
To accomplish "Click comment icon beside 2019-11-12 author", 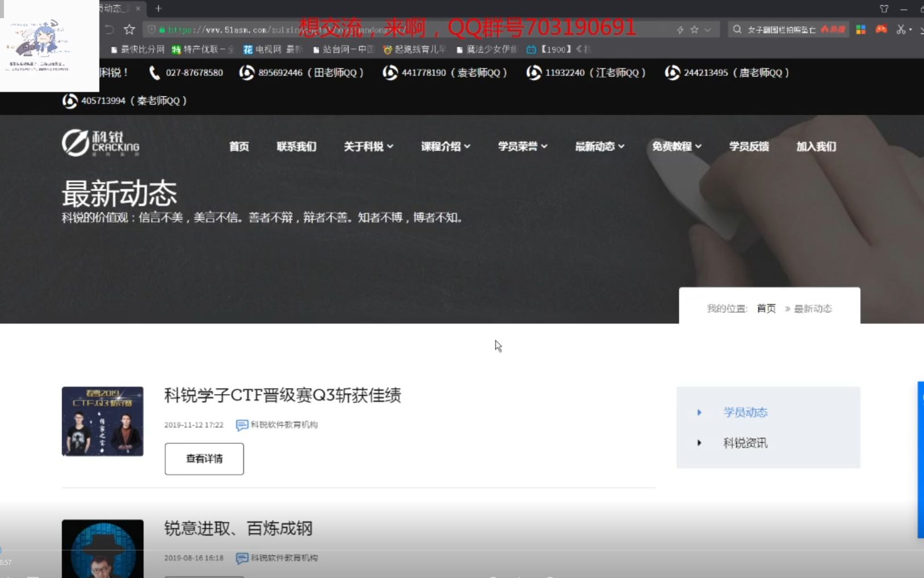I will (242, 425).
